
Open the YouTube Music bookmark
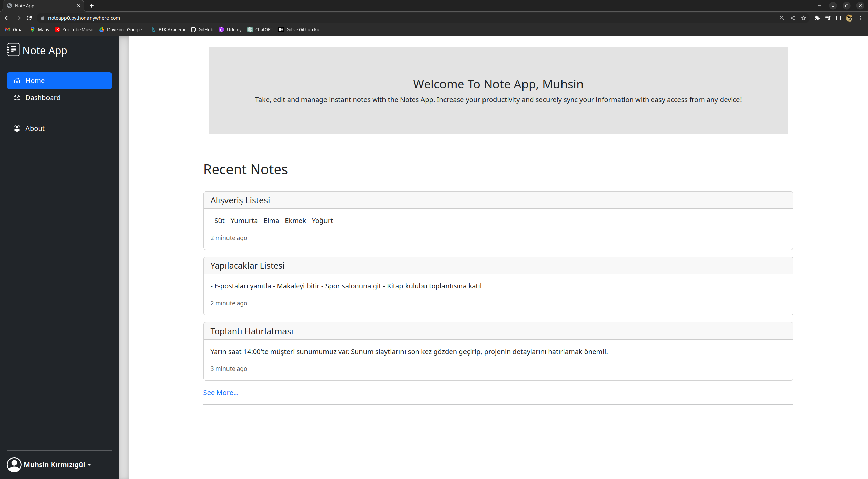[x=74, y=29]
